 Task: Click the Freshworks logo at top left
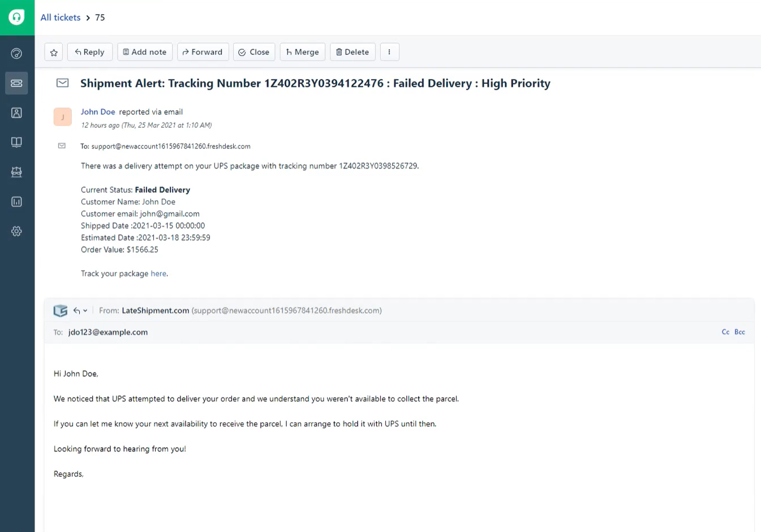[16, 17]
